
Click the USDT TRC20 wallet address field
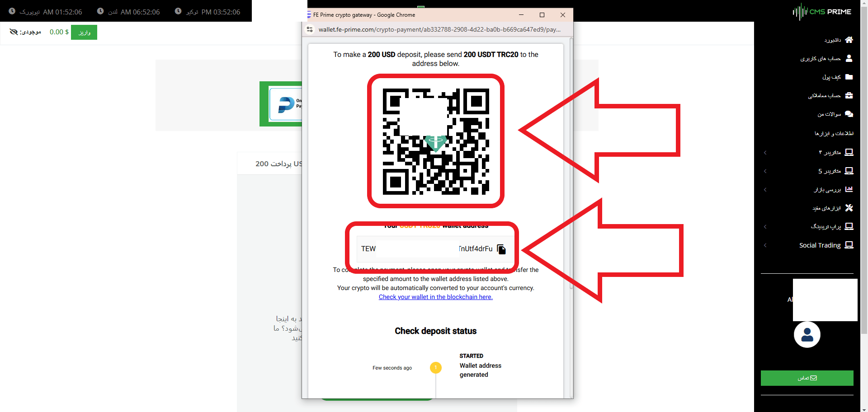[x=435, y=249]
